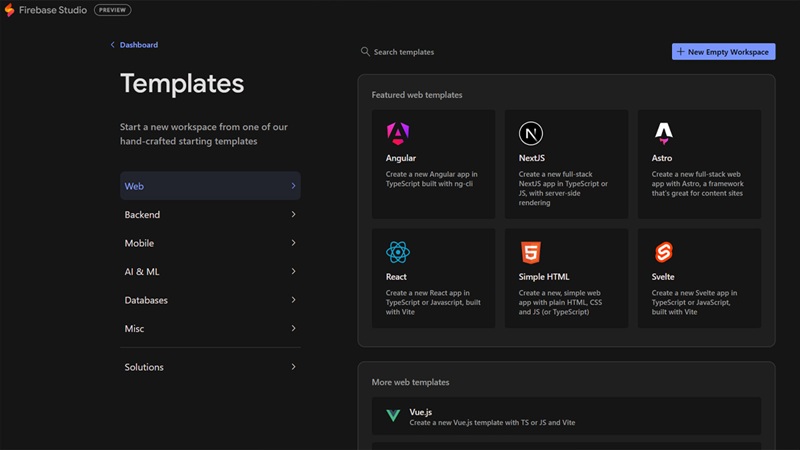800x450 pixels.
Task: Click the search magnifier icon
Action: [365, 52]
